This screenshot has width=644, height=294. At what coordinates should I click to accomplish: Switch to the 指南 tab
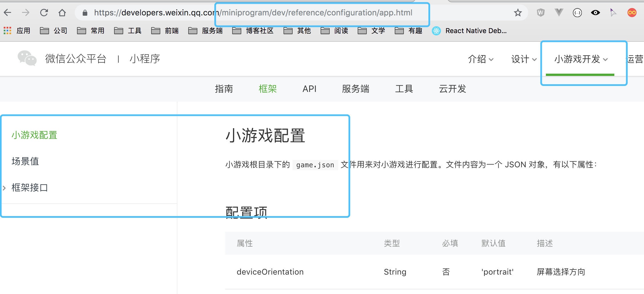coord(224,89)
